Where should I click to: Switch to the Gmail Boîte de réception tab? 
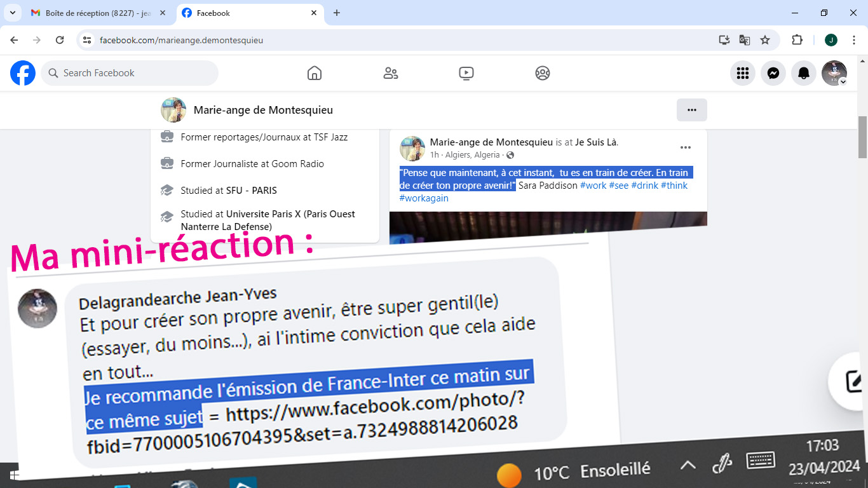tap(98, 13)
